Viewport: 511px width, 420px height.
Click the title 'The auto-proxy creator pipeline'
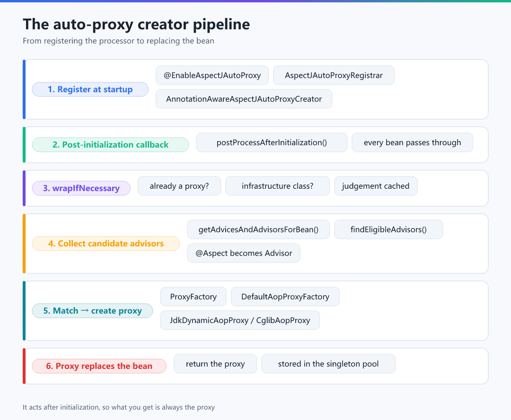[x=136, y=25]
